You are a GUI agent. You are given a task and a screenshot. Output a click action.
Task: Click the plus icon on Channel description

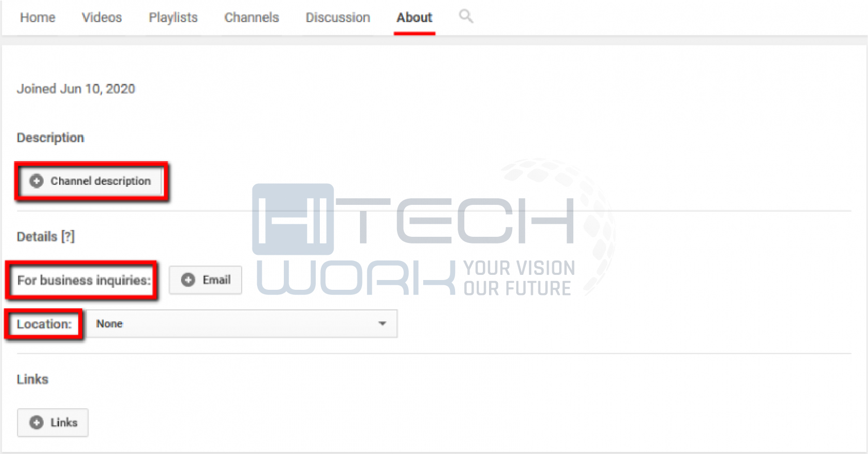(37, 181)
